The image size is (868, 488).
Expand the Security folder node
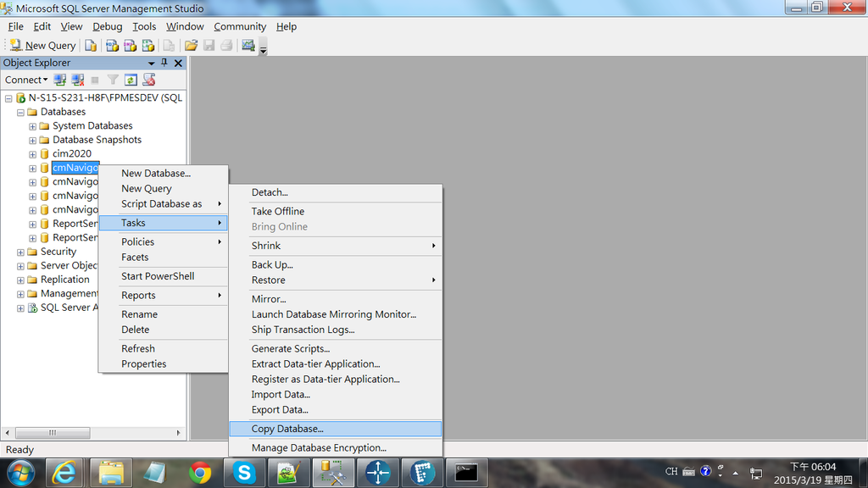pyautogui.click(x=20, y=252)
